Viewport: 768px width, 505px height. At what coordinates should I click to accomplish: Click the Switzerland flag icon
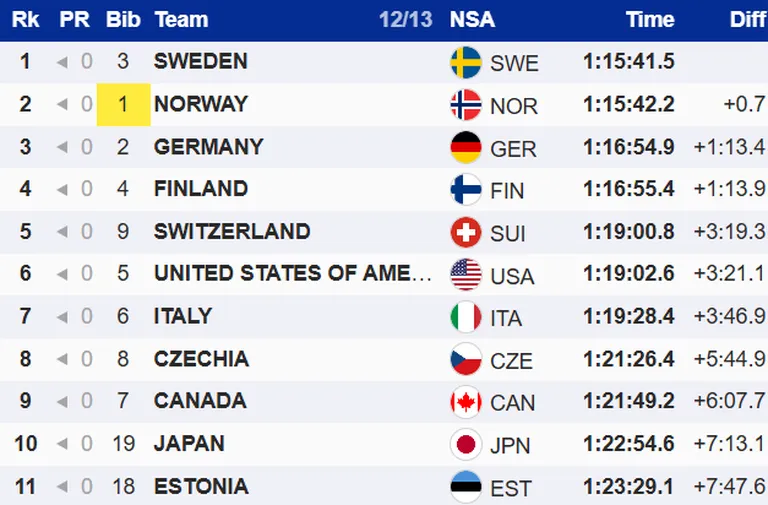click(465, 232)
